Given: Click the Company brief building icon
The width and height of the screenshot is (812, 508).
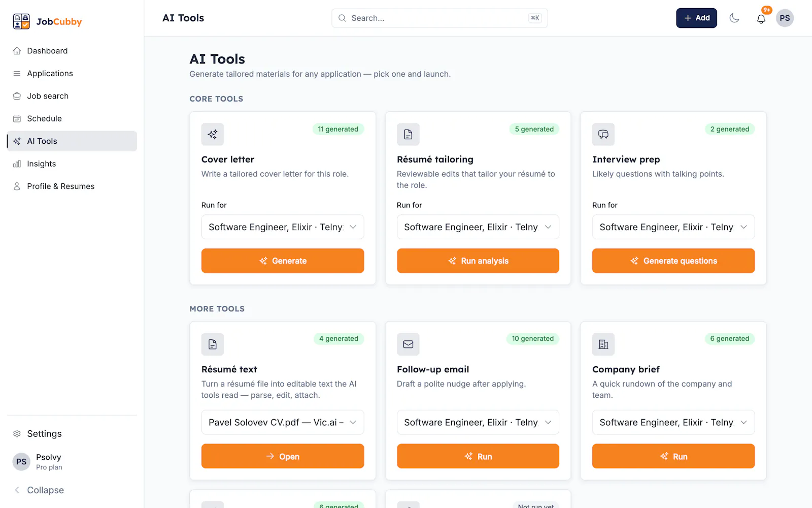Looking at the screenshot, I should [x=603, y=344].
